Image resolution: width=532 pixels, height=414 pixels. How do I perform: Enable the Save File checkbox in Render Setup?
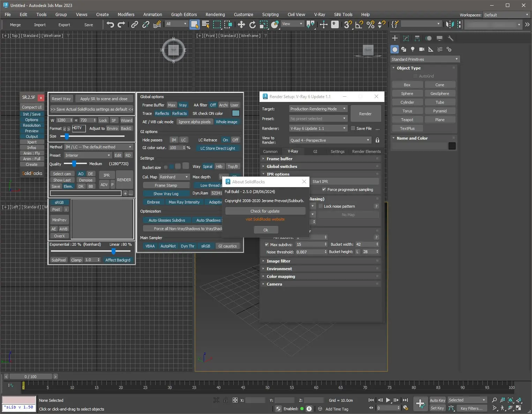[353, 128]
